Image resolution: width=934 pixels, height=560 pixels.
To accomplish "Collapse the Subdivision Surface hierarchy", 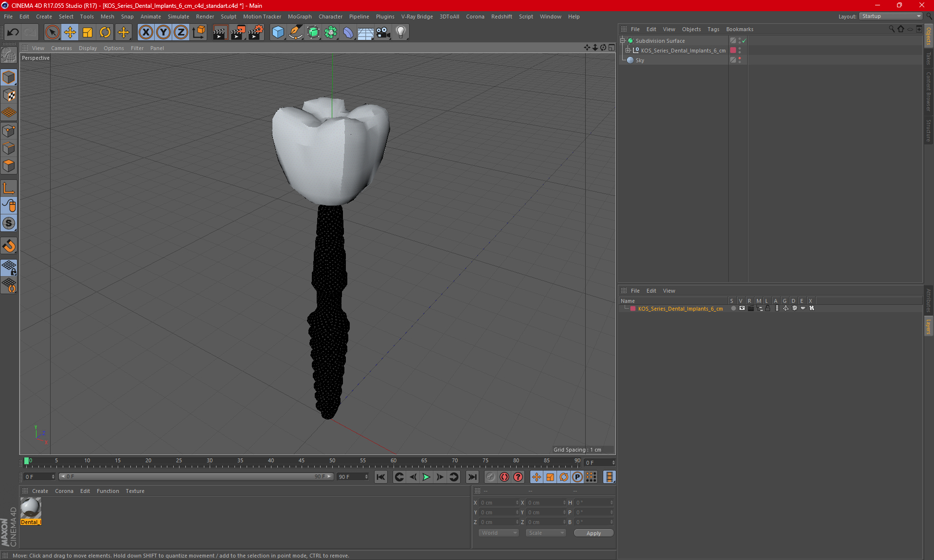I will [x=623, y=41].
